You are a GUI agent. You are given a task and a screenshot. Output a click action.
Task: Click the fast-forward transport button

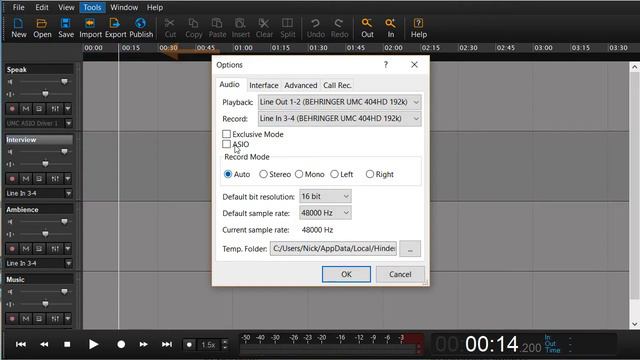click(143, 344)
